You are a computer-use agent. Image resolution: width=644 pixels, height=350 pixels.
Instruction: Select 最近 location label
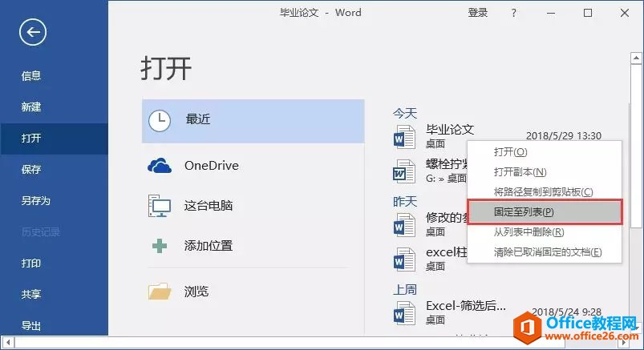coord(198,119)
